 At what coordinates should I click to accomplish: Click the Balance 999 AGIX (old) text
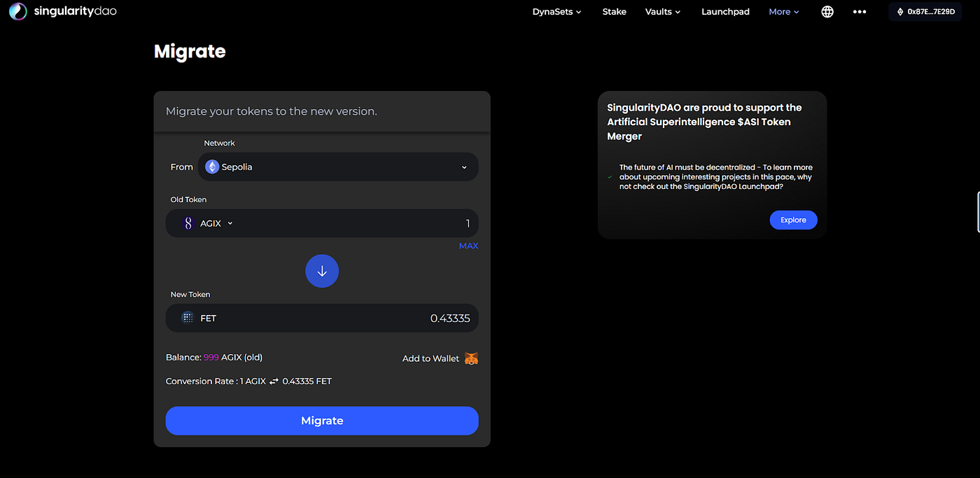pos(214,357)
